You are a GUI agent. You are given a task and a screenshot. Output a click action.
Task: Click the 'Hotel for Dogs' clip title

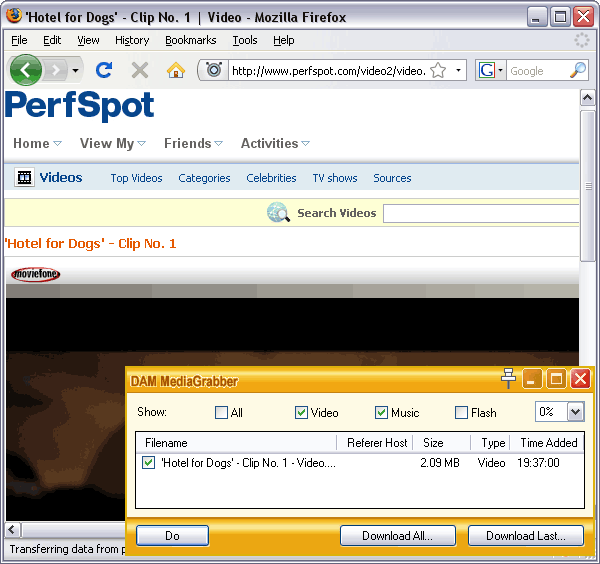click(90, 244)
